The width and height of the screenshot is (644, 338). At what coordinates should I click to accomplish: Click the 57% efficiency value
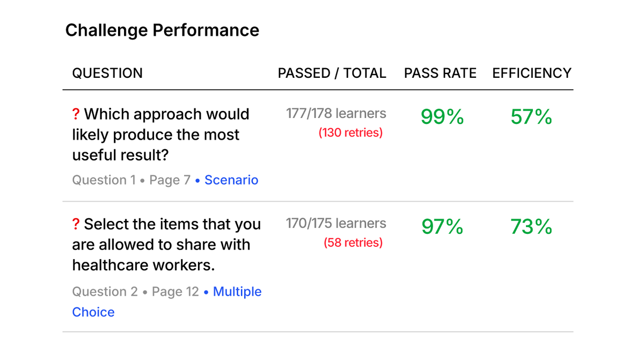click(531, 116)
